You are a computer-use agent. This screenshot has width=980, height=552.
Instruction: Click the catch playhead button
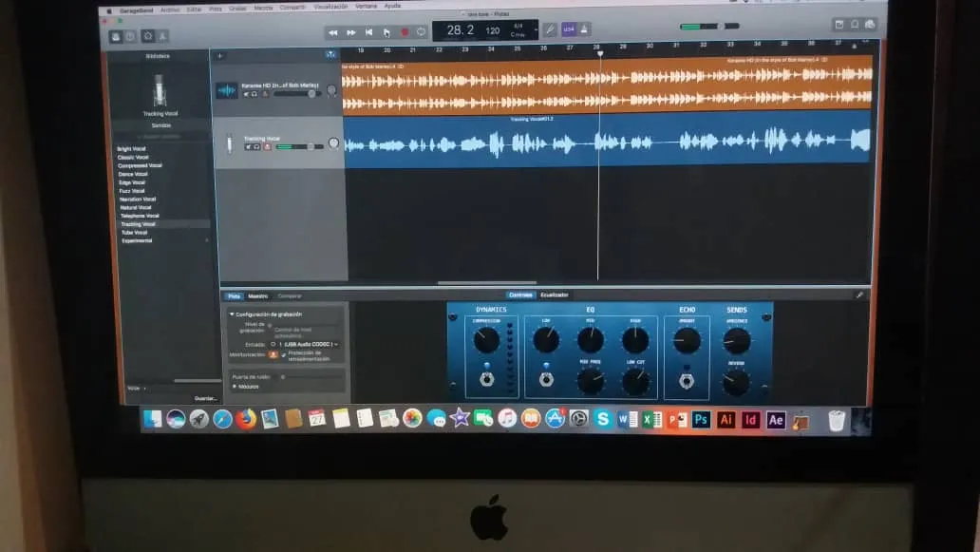click(x=330, y=54)
